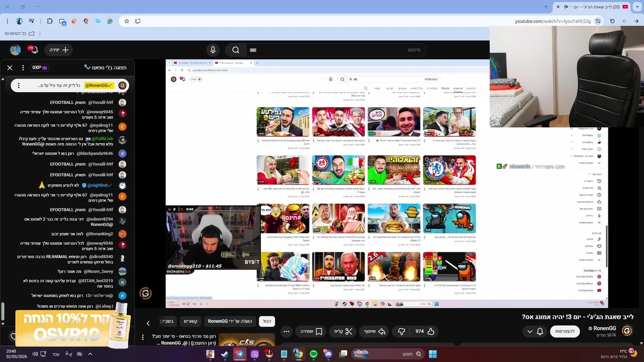The image size is (644, 362).
Task: Open the chat view dropdown תצוגה בלי ספאם
Action: [105, 67]
